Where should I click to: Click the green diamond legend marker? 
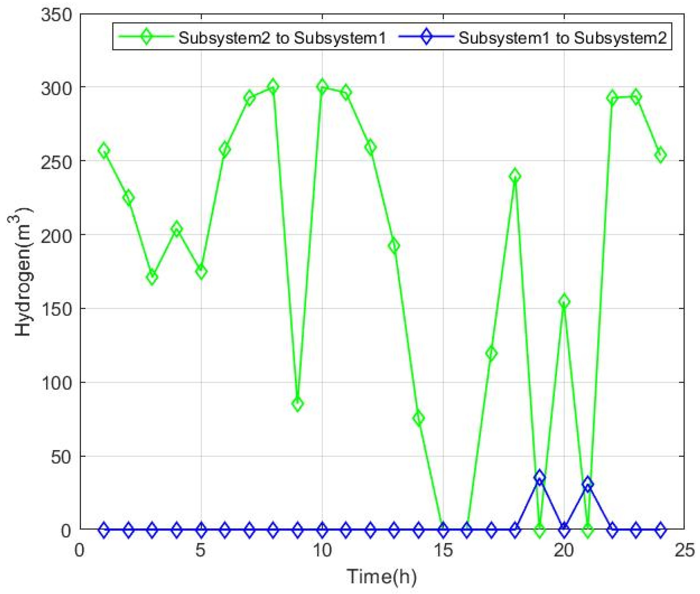(146, 37)
